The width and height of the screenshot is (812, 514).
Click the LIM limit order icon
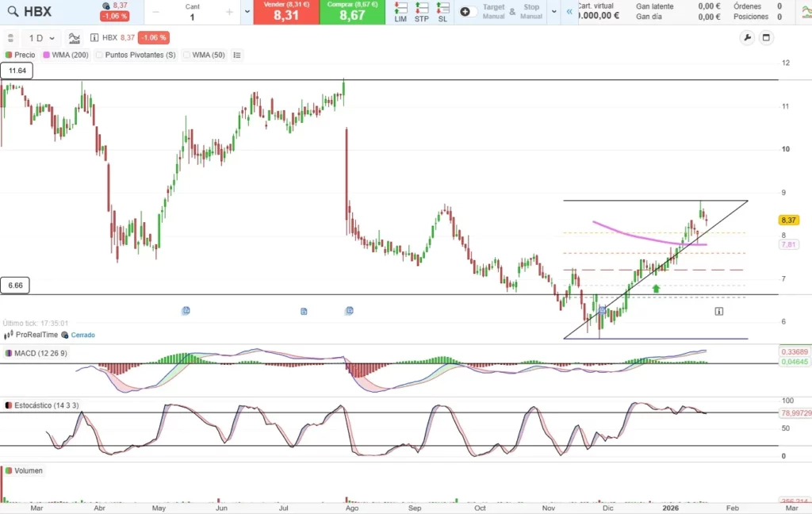400,11
